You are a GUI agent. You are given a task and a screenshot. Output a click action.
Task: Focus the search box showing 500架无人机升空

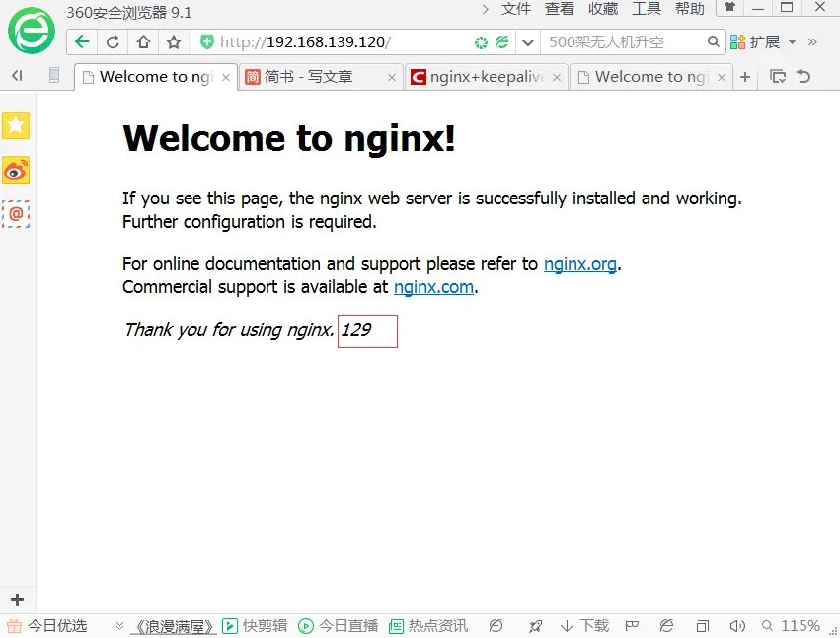point(624,42)
